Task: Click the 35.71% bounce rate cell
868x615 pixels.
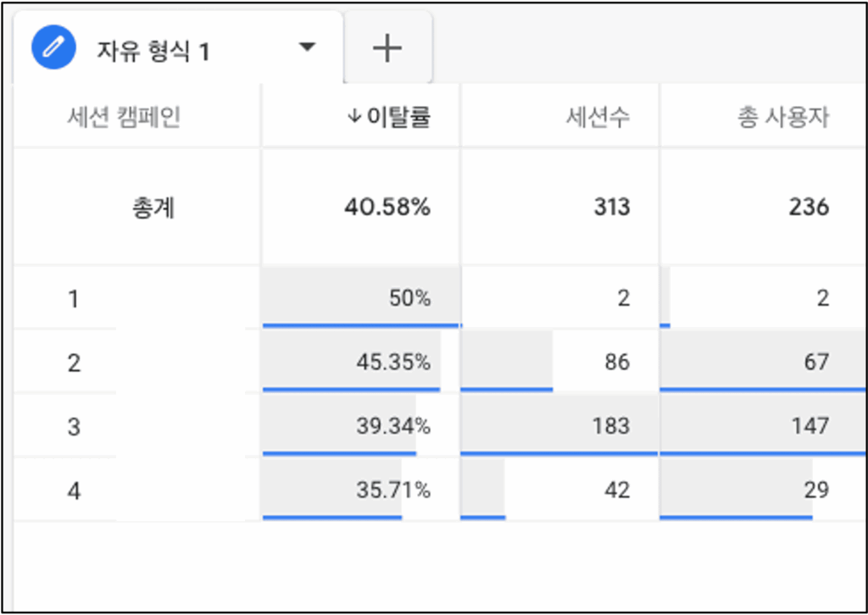Action: tap(393, 490)
